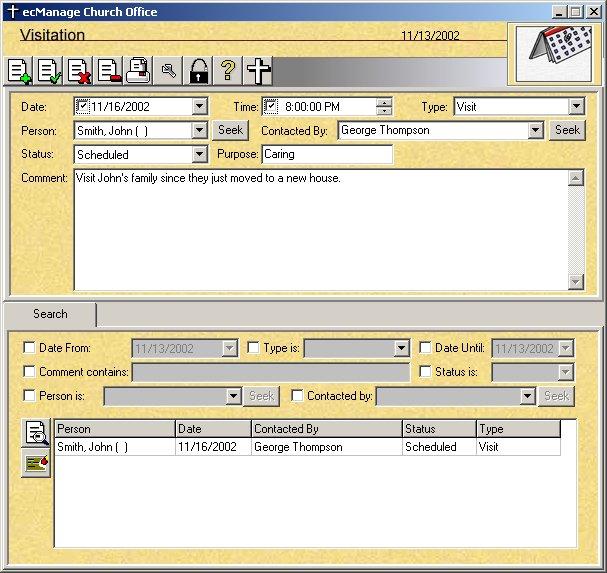Image resolution: width=607 pixels, height=573 pixels.
Task: Click the Comment scrollbar up arrow
Action: [x=576, y=178]
